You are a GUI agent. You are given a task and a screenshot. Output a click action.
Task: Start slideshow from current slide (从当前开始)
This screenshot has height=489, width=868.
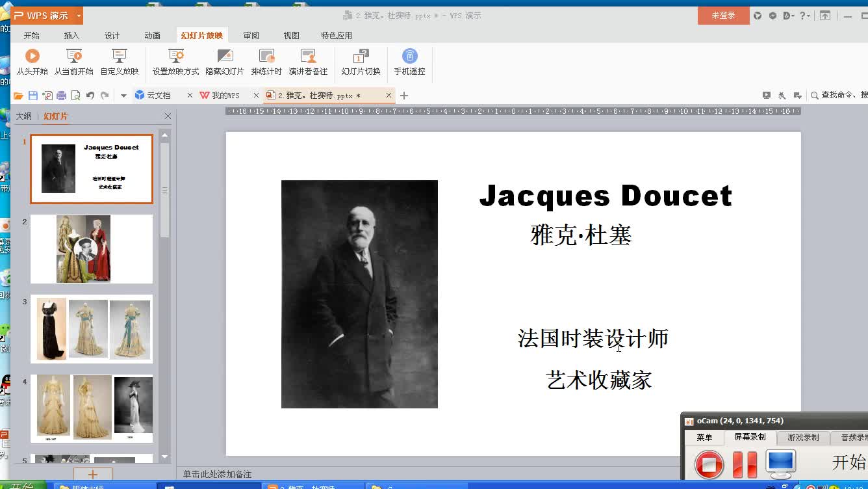pos(73,62)
